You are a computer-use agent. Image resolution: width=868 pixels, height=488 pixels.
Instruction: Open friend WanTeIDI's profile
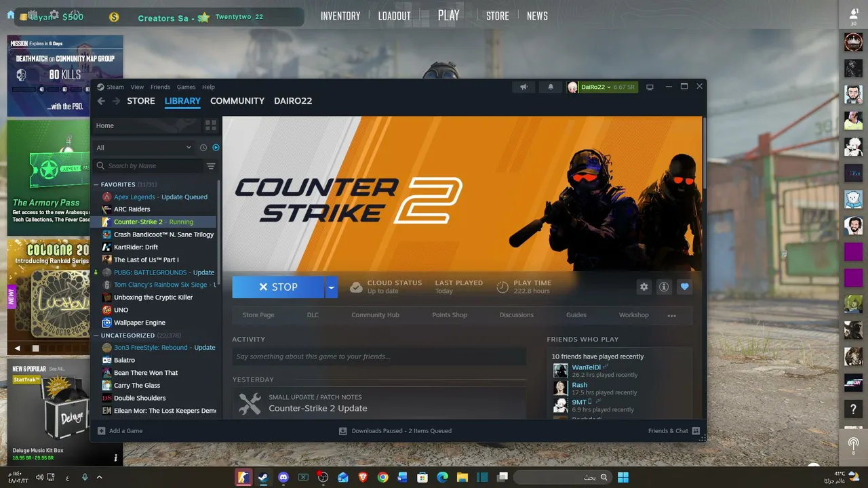(586, 367)
